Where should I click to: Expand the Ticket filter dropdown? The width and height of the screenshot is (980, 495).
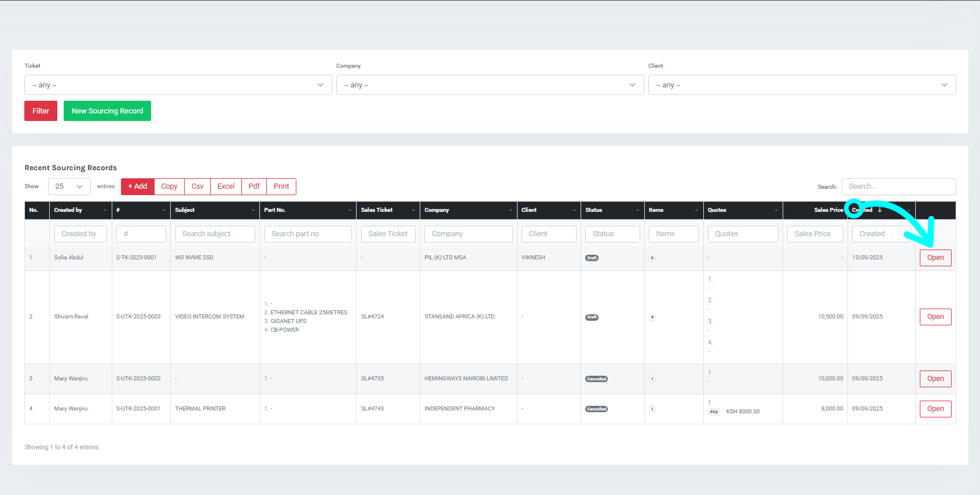click(x=178, y=85)
